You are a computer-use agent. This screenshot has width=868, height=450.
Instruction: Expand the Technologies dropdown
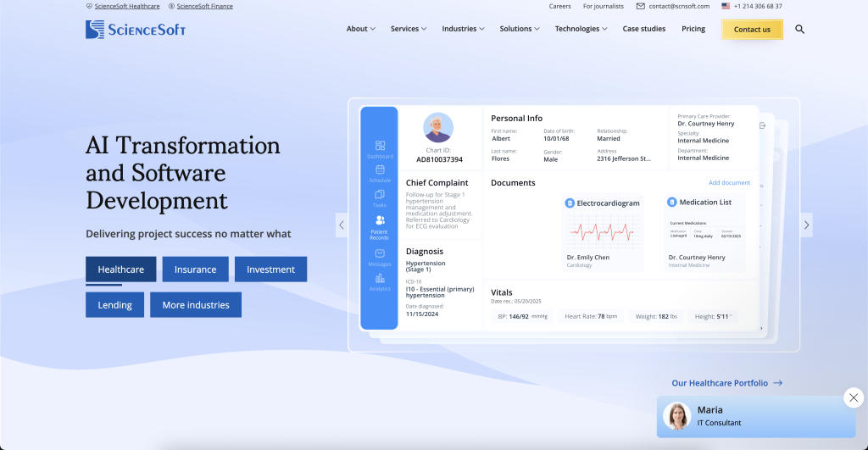[581, 29]
